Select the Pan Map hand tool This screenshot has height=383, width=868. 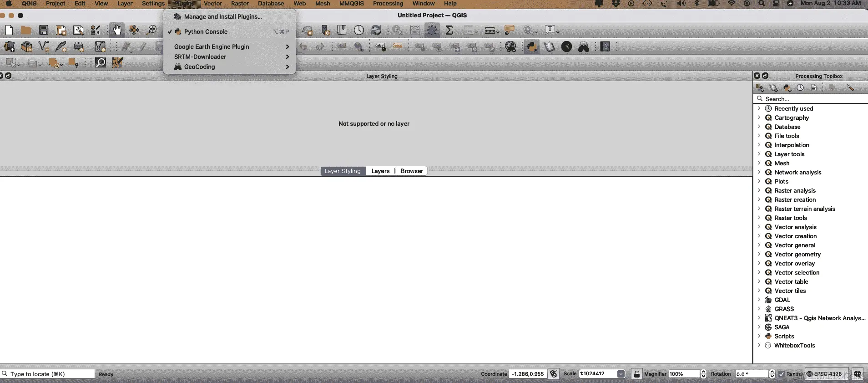117,31
